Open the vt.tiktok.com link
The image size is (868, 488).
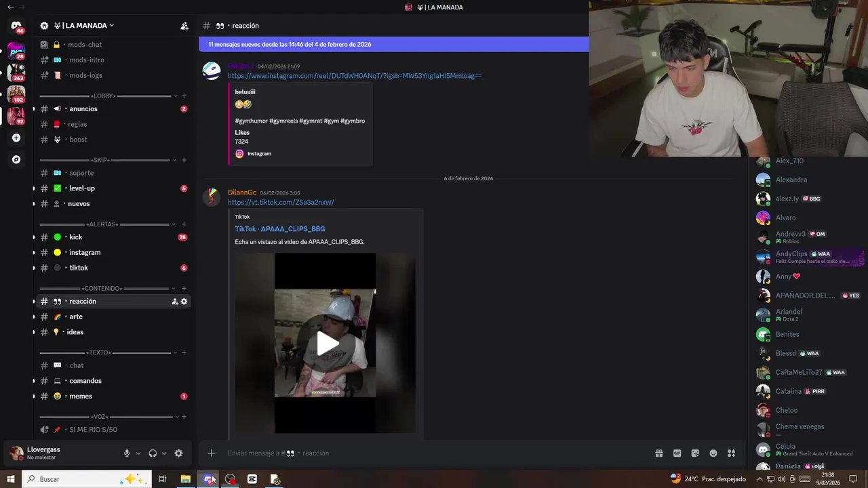(x=281, y=203)
